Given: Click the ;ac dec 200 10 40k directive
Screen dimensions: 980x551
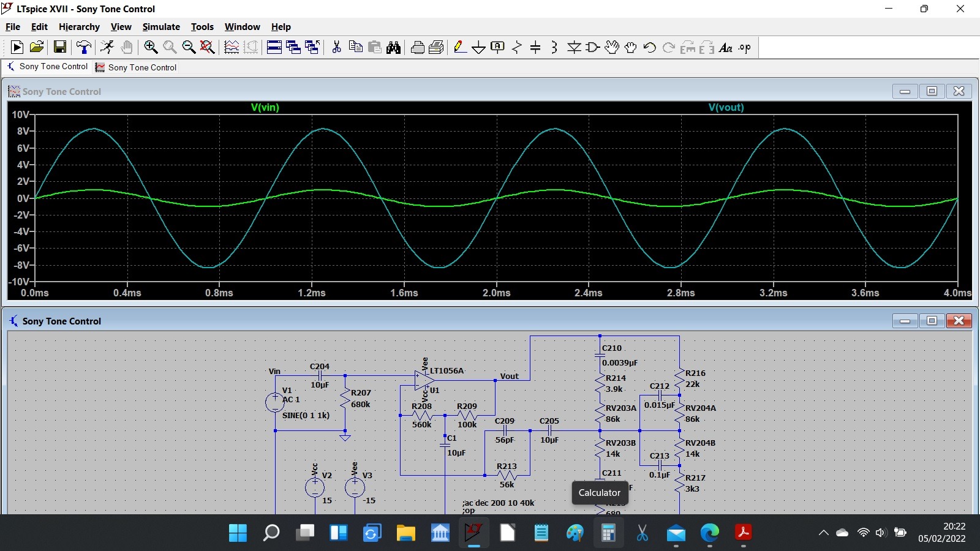Looking at the screenshot, I should pos(499,503).
